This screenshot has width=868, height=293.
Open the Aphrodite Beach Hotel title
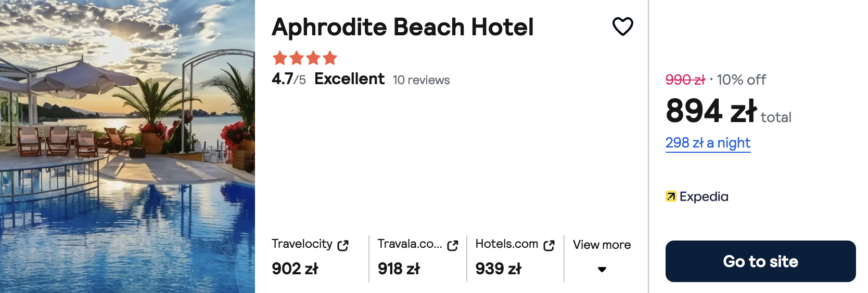pyautogui.click(x=402, y=27)
